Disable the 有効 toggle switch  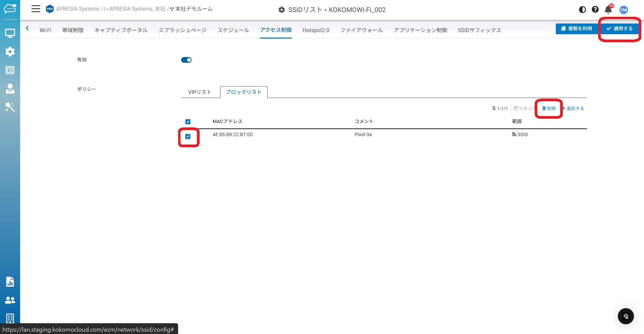(186, 60)
